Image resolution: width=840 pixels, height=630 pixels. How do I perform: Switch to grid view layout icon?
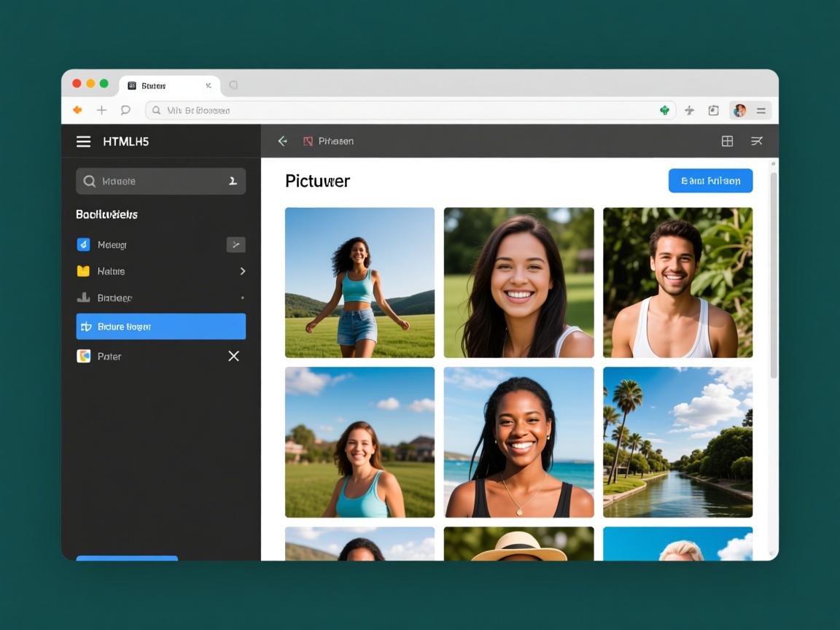coord(727,141)
